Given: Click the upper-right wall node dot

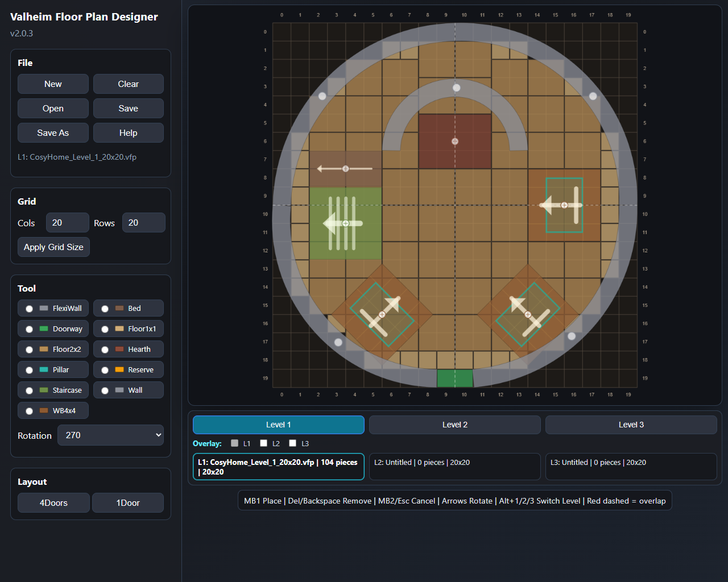Looking at the screenshot, I should [593, 96].
